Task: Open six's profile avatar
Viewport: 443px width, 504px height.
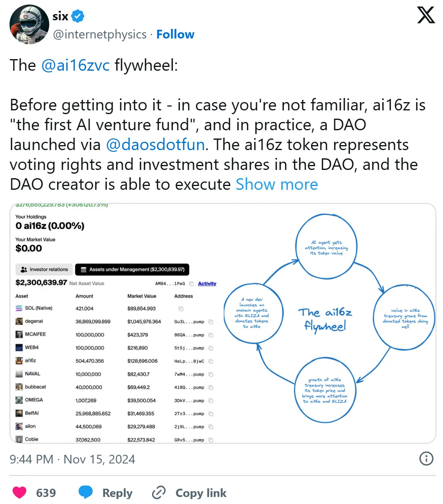Action: click(29, 24)
